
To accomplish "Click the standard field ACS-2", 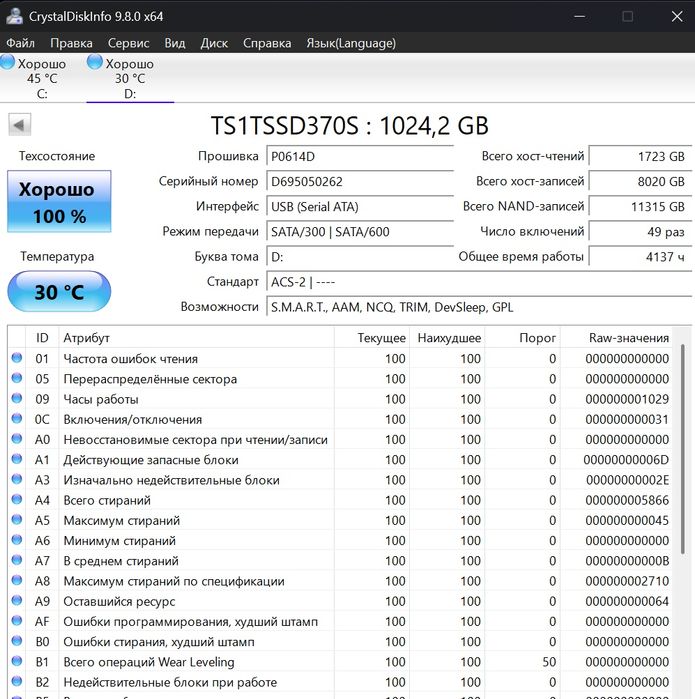I will [x=479, y=282].
